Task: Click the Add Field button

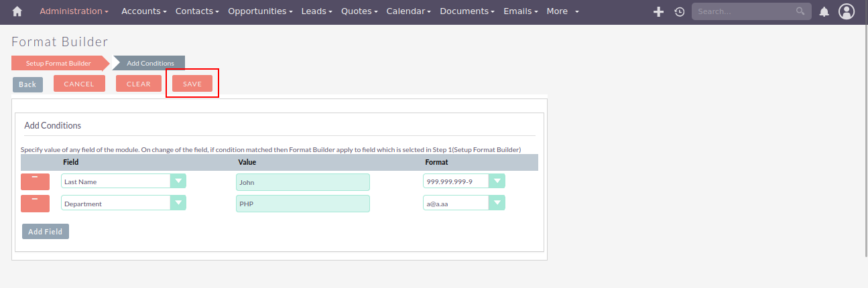Action: pyautogui.click(x=46, y=232)
